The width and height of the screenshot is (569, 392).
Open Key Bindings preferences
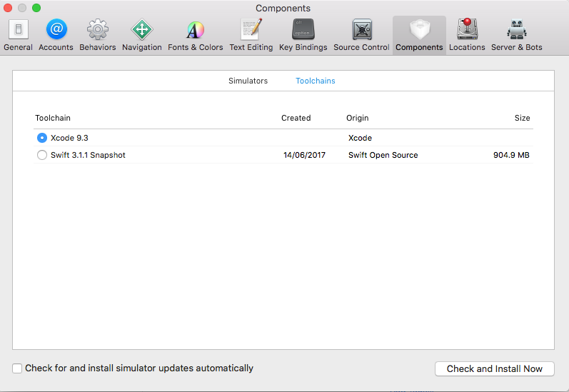coord(303,35)
